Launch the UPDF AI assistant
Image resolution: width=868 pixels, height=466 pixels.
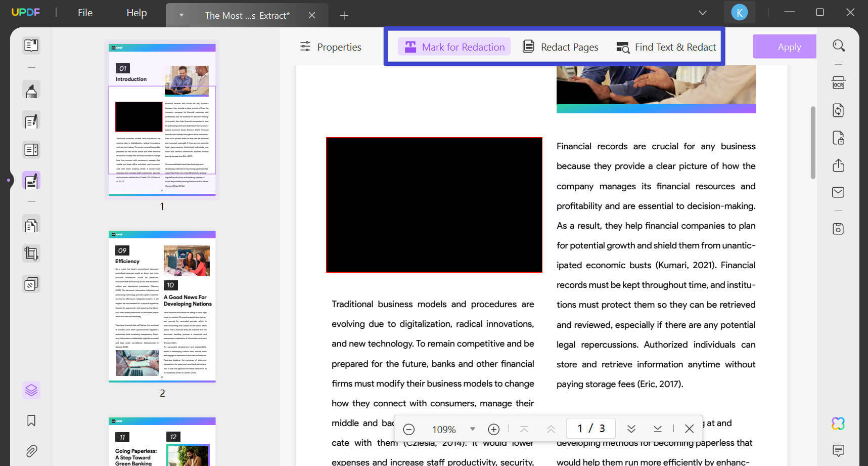[839, 423]
